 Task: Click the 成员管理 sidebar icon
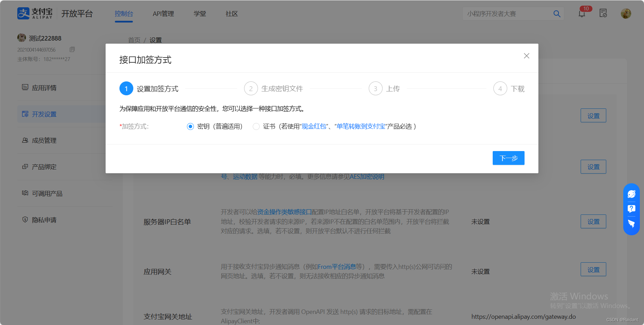click(25, 140)
